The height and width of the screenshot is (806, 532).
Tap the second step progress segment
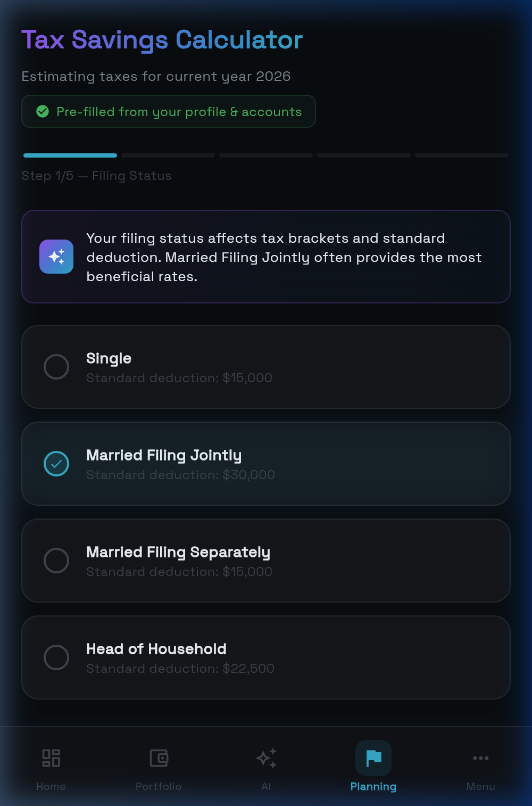coord(168,155)
